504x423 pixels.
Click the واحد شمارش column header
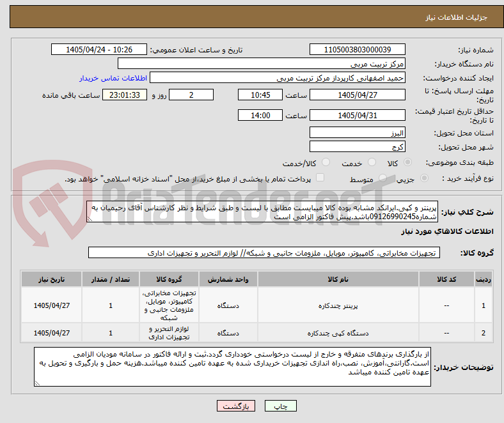click(228, 279)
